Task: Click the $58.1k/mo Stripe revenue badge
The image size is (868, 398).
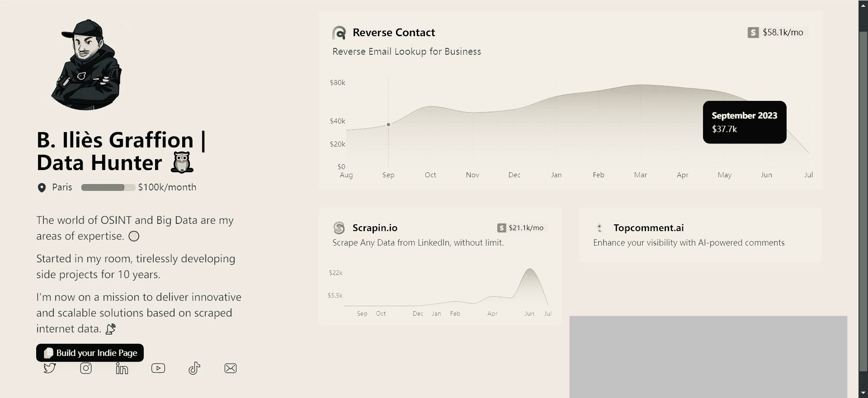Action: point(777,33)
